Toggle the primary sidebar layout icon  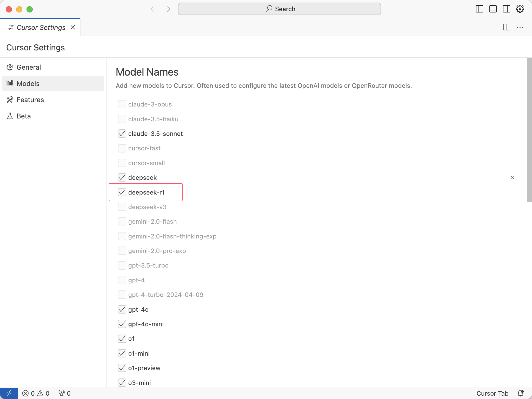tap(479, 9)
